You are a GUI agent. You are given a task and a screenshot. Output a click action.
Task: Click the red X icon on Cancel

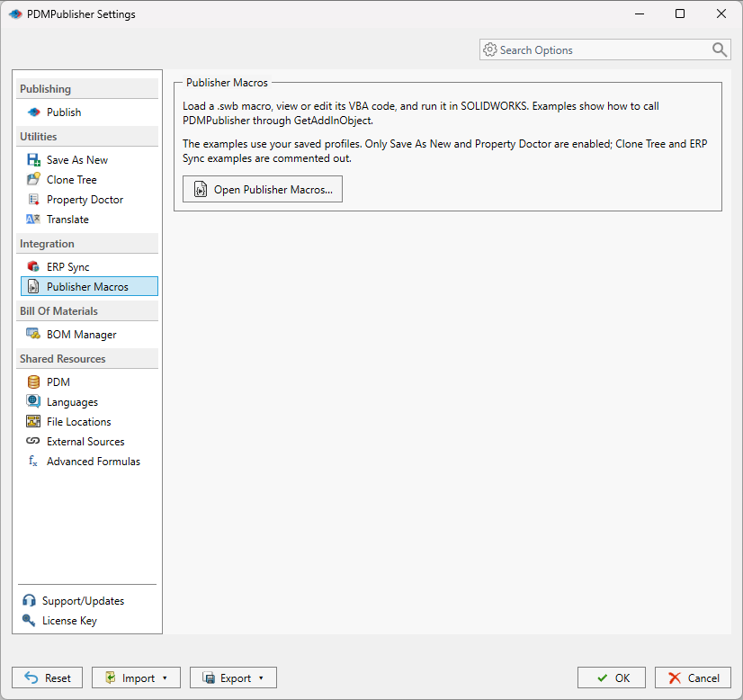click(x=675, y=678)
